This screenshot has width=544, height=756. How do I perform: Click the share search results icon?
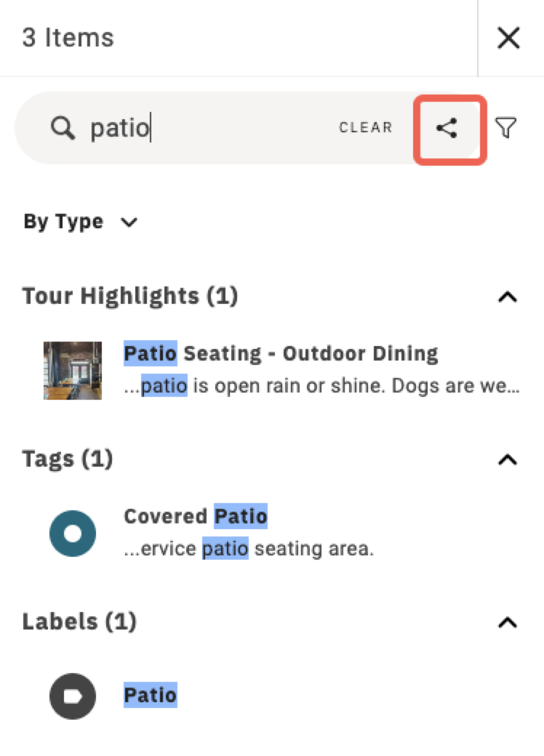click(447, 128)
